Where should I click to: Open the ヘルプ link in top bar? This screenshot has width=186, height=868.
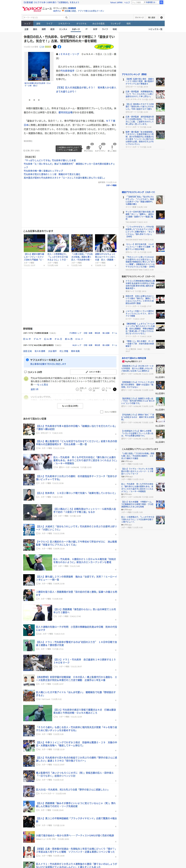coord(127,2)
